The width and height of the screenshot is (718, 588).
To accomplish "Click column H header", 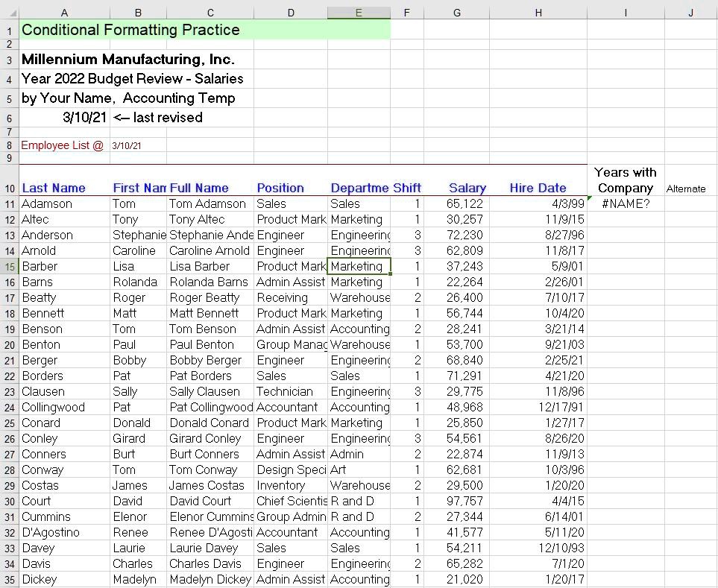I will click(538, 13).
